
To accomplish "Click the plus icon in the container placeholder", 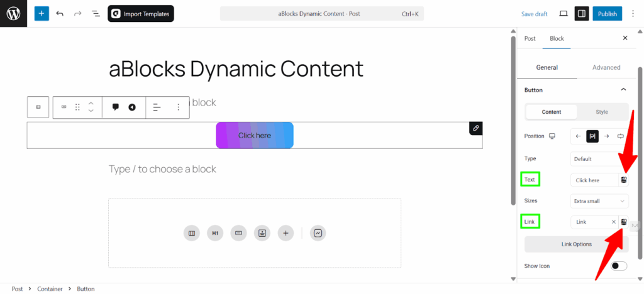I will coord(286,233).
